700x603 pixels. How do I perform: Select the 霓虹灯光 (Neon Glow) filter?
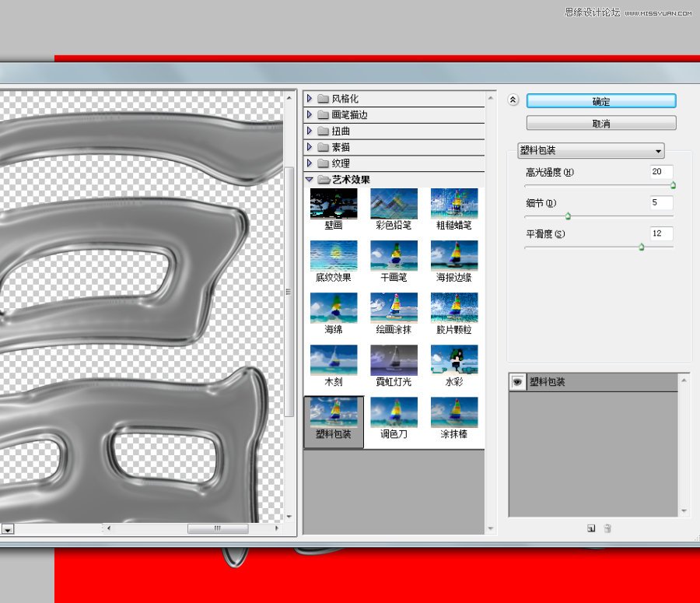[x=394, y=359]
